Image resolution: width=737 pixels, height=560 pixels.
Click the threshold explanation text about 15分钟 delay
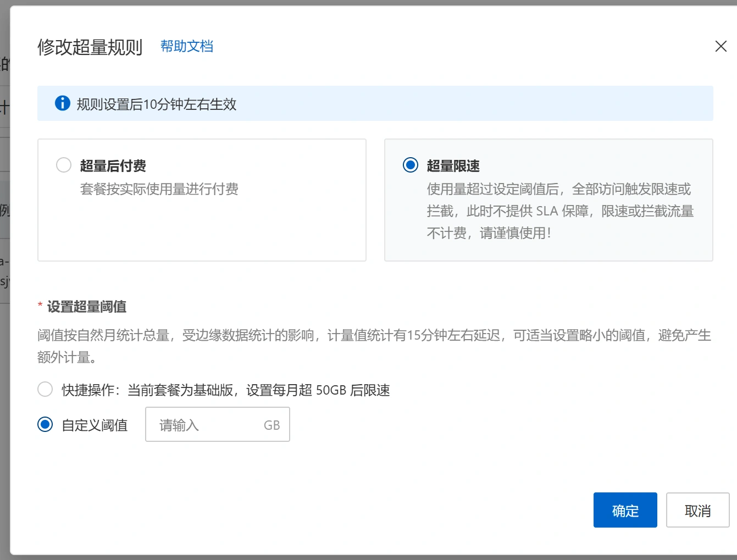(374, 346)
